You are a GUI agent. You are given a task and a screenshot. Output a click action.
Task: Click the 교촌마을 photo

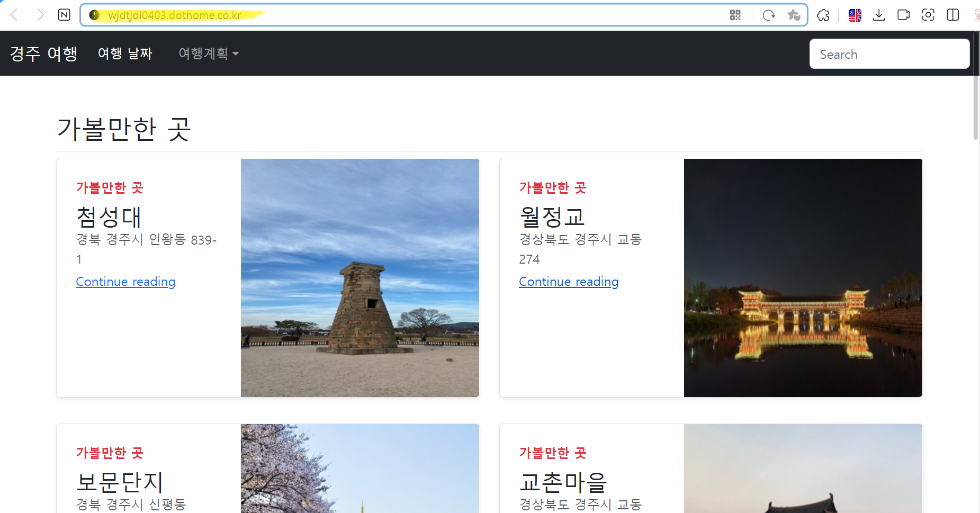pos(803,469)
